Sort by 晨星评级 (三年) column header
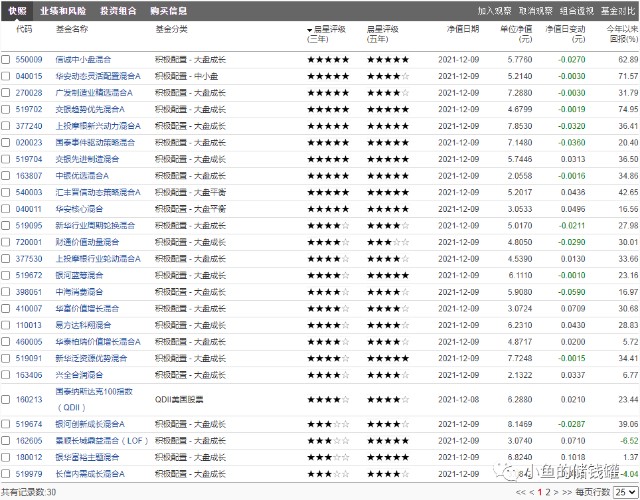 (327, 34)
